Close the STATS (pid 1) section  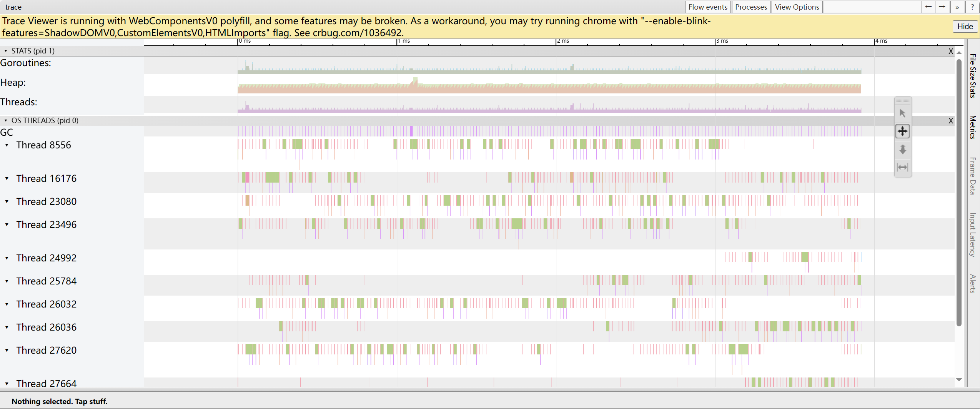pyautogui.click(x=951, y=51)
